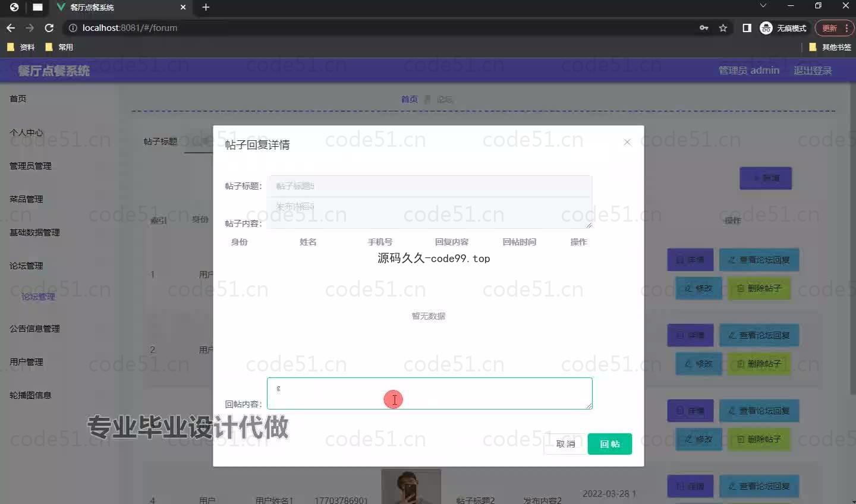Click 查看论坛回复 in row 1
The height and width of the screenshot is (504, 856).
point(759,260)
